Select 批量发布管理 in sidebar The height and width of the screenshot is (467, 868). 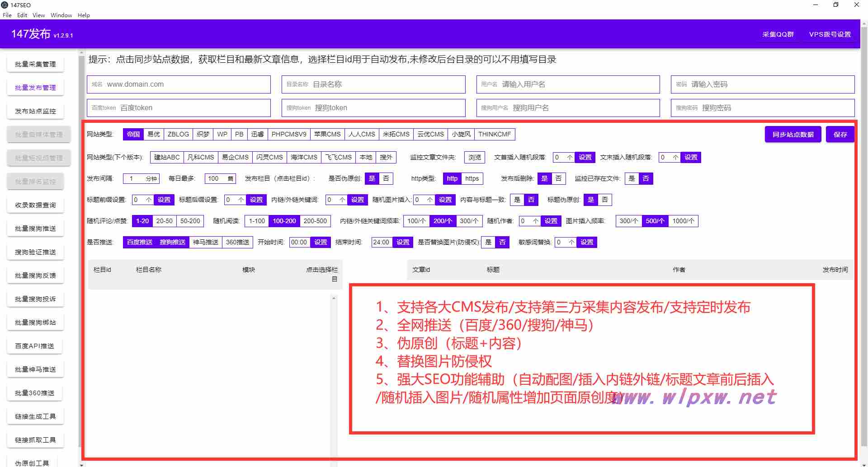35,88
